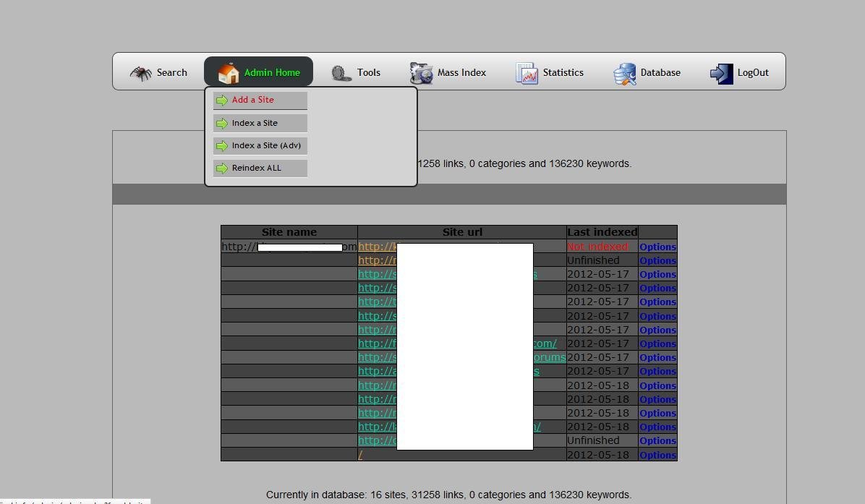Open Statistics via the chart icon
Image resolution: width=865 pixels, height=504 pixels.
point(525,72)
